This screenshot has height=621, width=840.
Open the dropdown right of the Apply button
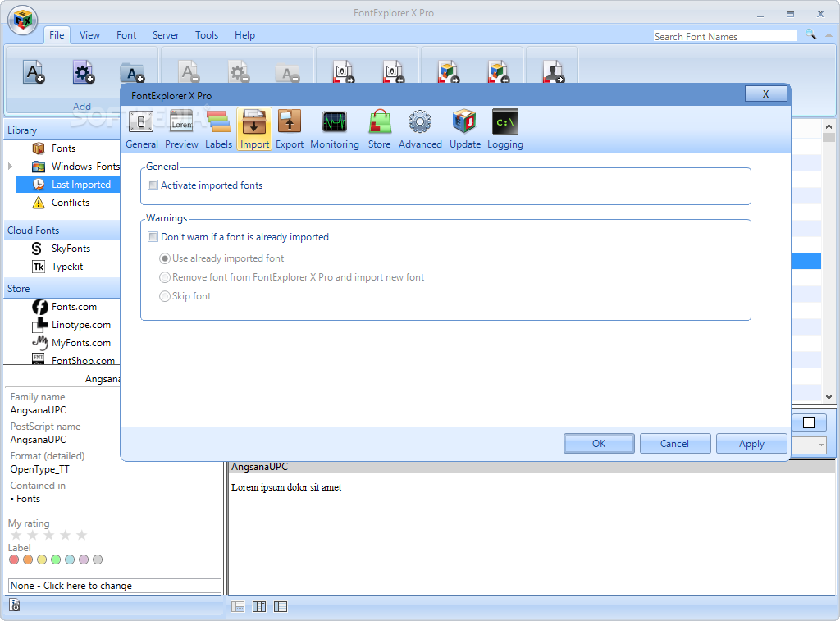[x=820, y=445]
